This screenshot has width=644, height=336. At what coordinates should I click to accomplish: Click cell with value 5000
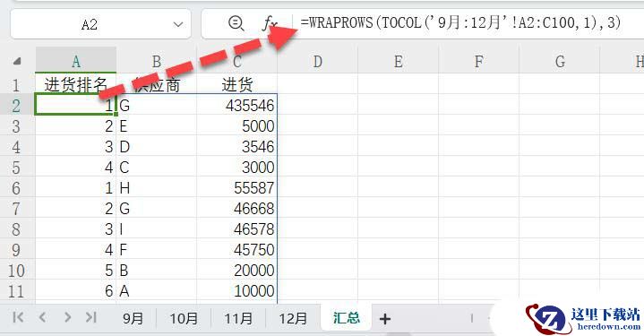(237, 125)
